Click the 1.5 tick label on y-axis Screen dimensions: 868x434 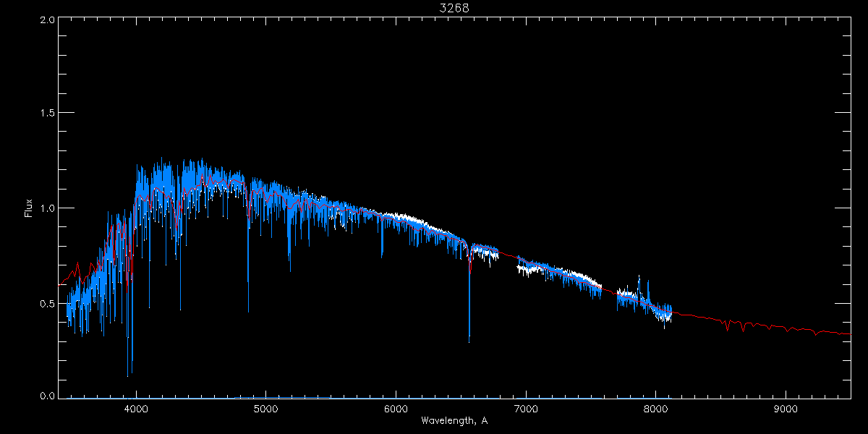click(47, 114)
